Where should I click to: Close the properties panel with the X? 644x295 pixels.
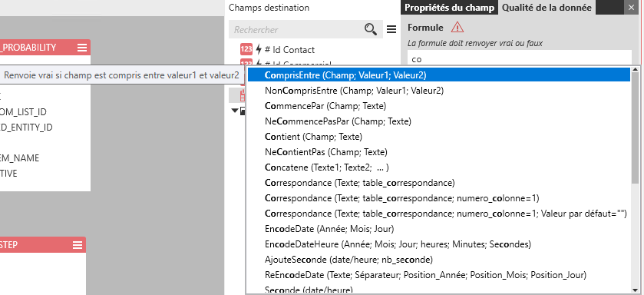tap(631, 8)
